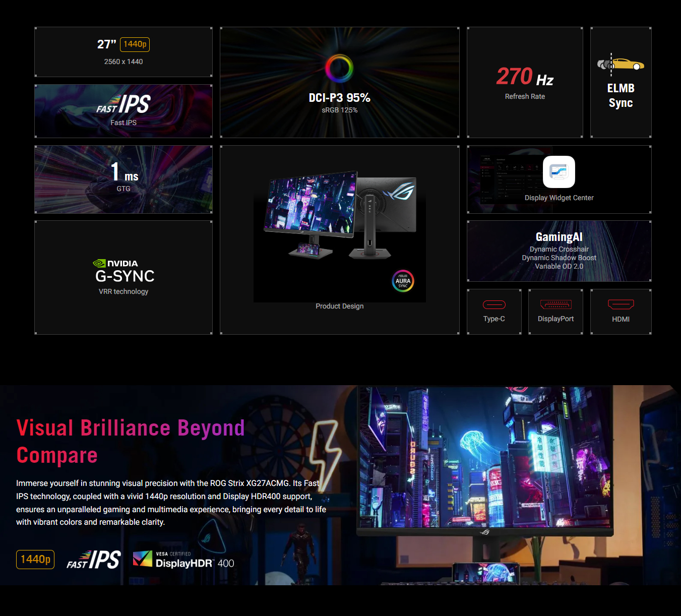Click the 1440p badge beside 27"

coord(135,44)
